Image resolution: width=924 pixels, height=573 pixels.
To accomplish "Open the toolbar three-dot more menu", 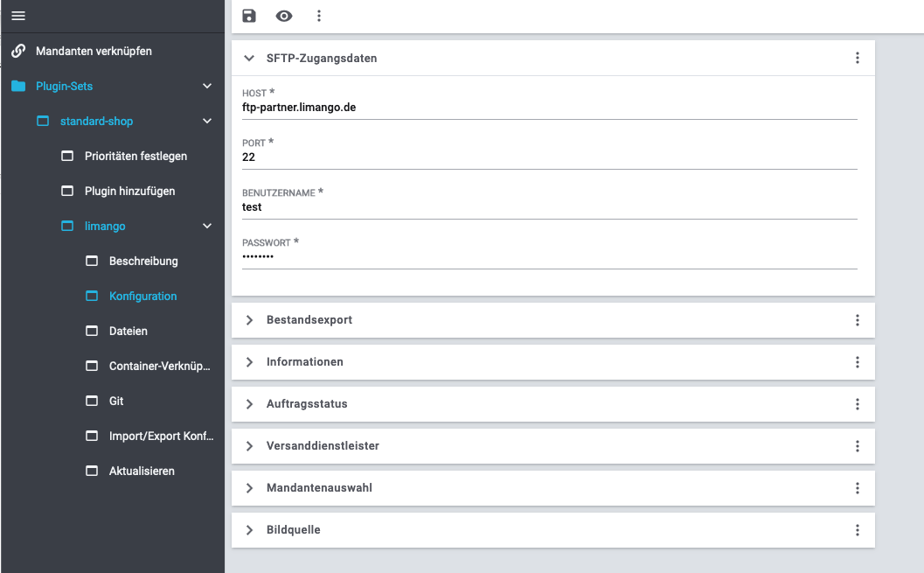I will click(319, 16).
